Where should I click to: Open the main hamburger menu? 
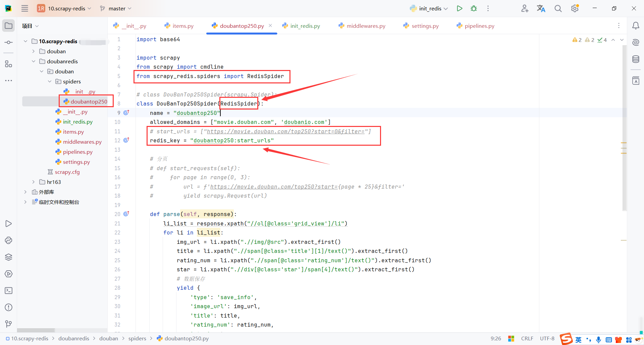25,8
